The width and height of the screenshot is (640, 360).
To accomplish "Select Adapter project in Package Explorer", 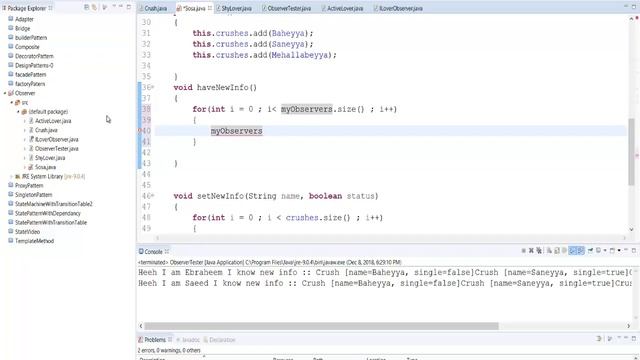I will click(24, 19).
